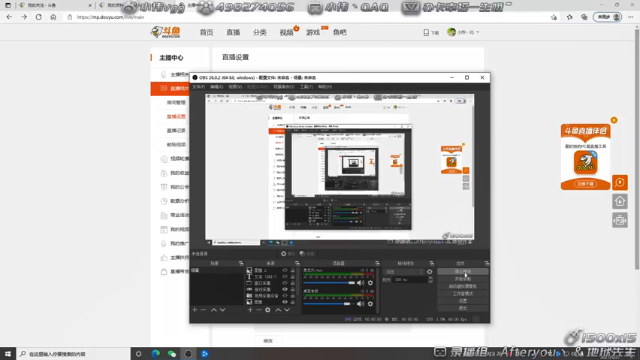The image size is (640, 360).
Task: Toggle visibility of the 显示器采集 source
Action: (x=285, y=289)
